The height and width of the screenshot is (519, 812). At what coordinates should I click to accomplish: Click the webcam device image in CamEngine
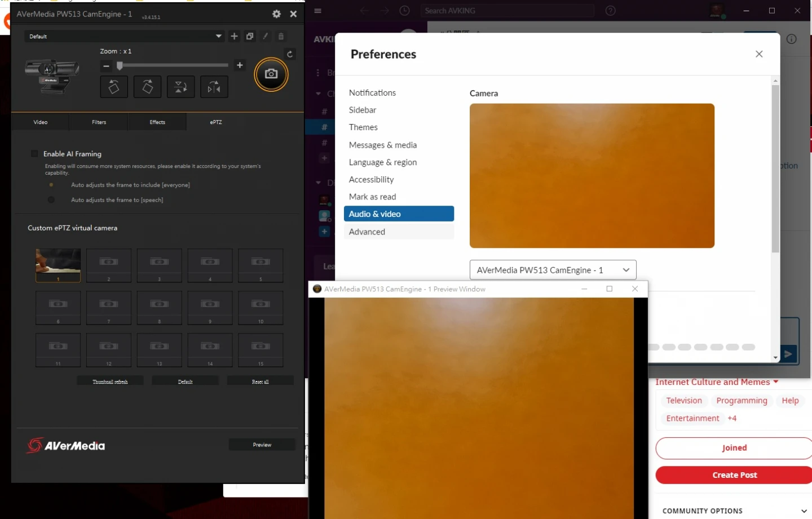51,76
